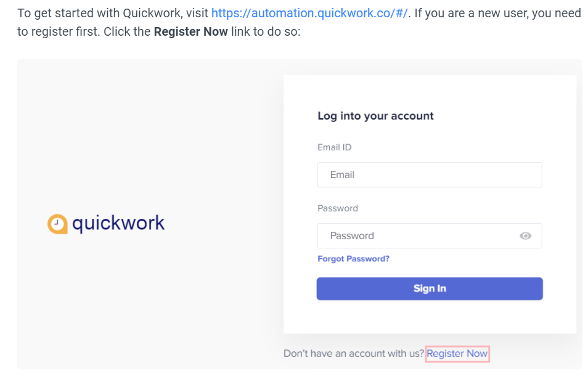Toggle password visibility eye icon
Screen dimensions: 588x376
(525, 236)
